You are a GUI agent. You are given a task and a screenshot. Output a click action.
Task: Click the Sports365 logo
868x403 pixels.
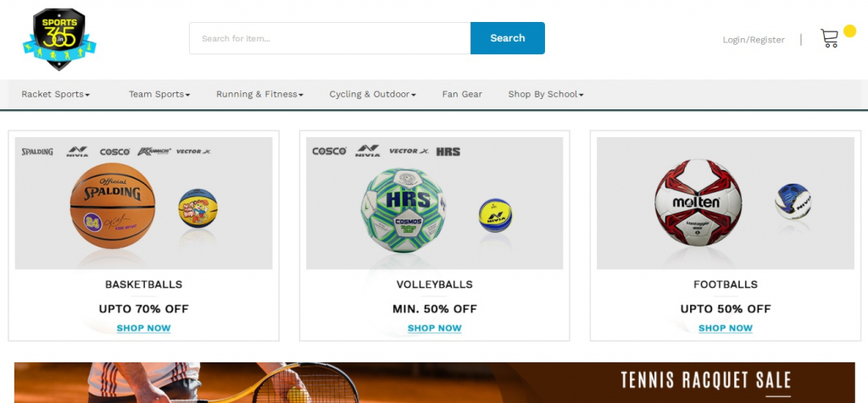59,39
